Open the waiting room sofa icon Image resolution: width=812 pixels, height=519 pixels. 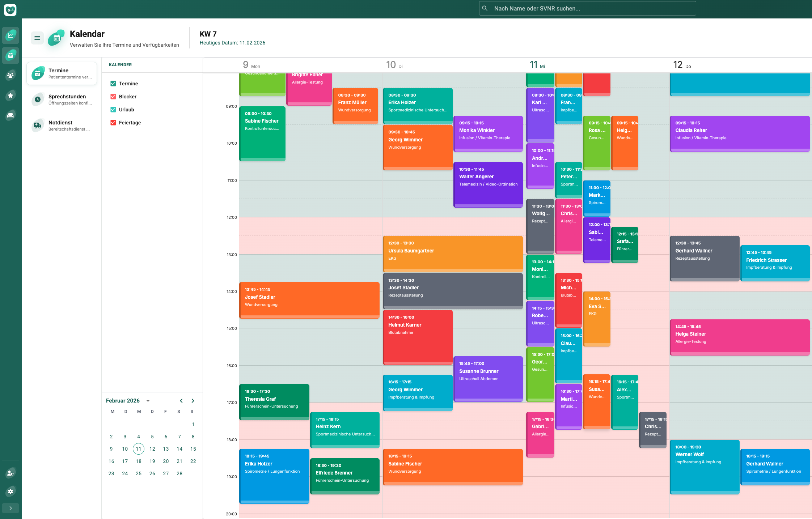10,115
